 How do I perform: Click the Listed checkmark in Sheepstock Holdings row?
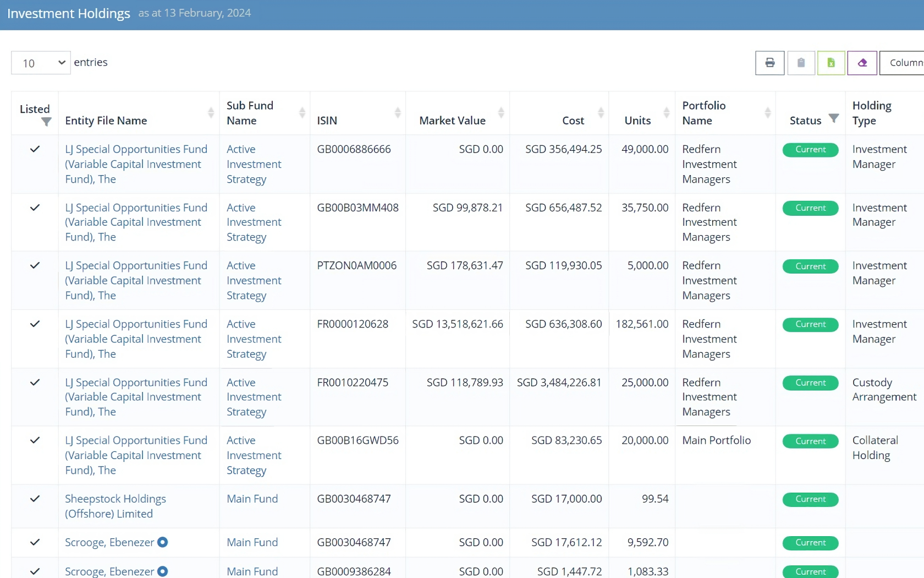(35, 499)
